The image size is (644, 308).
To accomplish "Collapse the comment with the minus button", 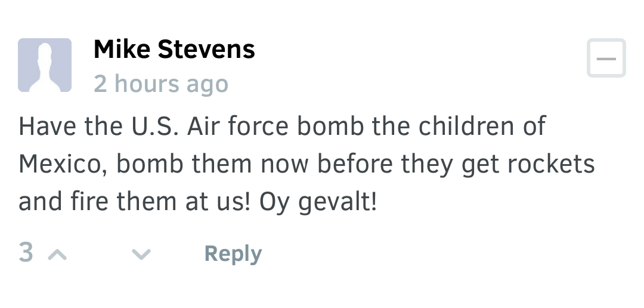I will point(606,58).
